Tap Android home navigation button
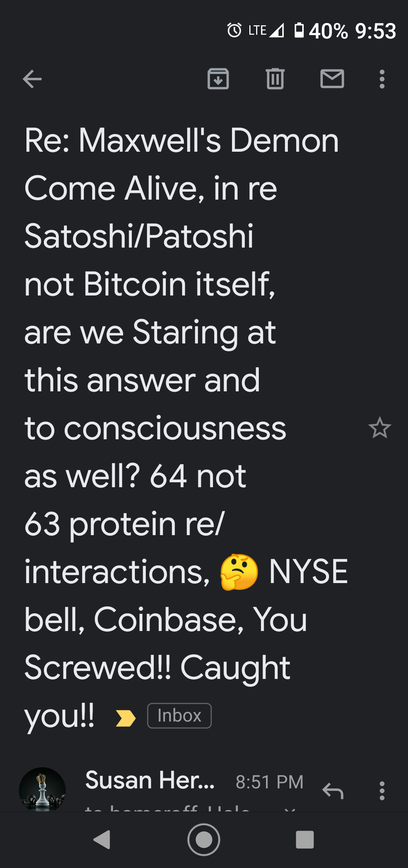Screen dimensions: 408x868 (204, 840)
